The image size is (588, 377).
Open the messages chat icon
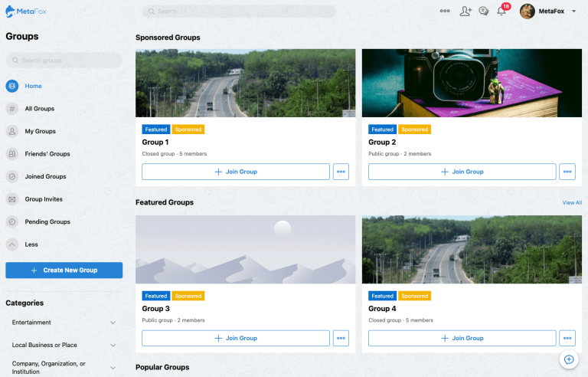coord(484,11)
